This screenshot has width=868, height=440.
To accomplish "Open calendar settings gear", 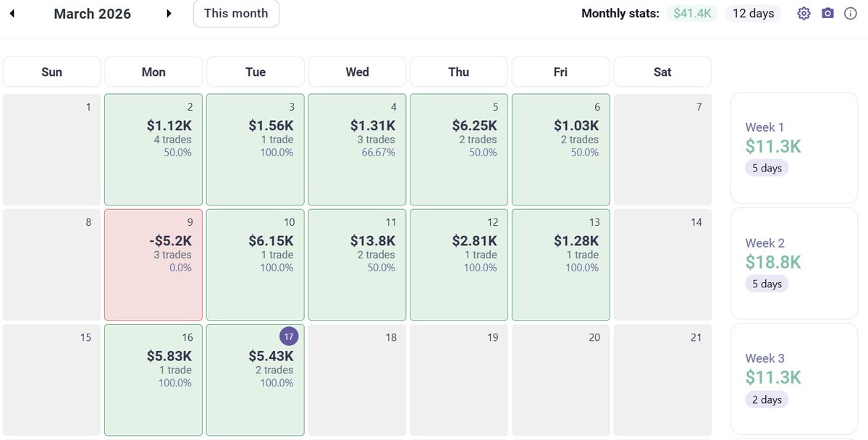I will pyautogui.click(x=804, y=14).
